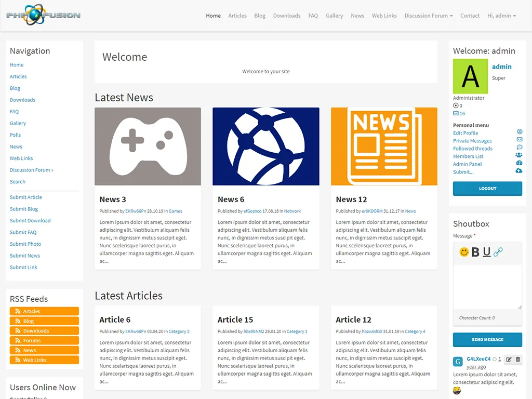Open Blog RSS feed
Image resolution: width=532 pixels, height=399 pixels.
[x=45, y=321]
